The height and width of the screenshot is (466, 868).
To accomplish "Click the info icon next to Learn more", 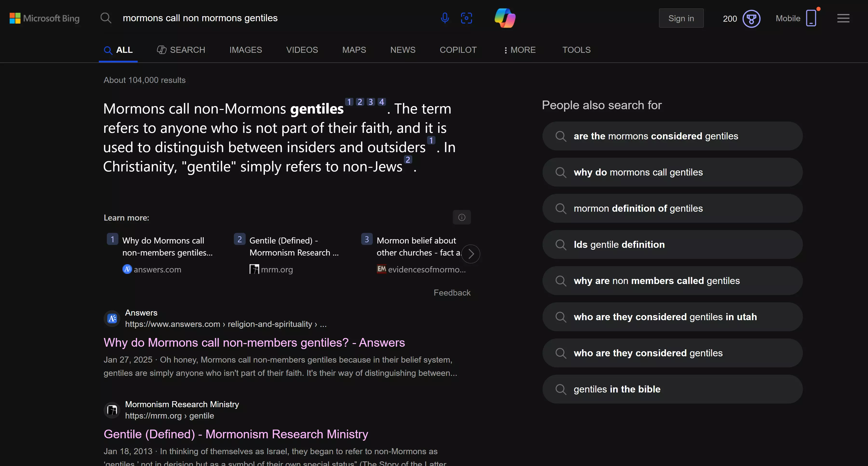I will [x=462, y=217].
